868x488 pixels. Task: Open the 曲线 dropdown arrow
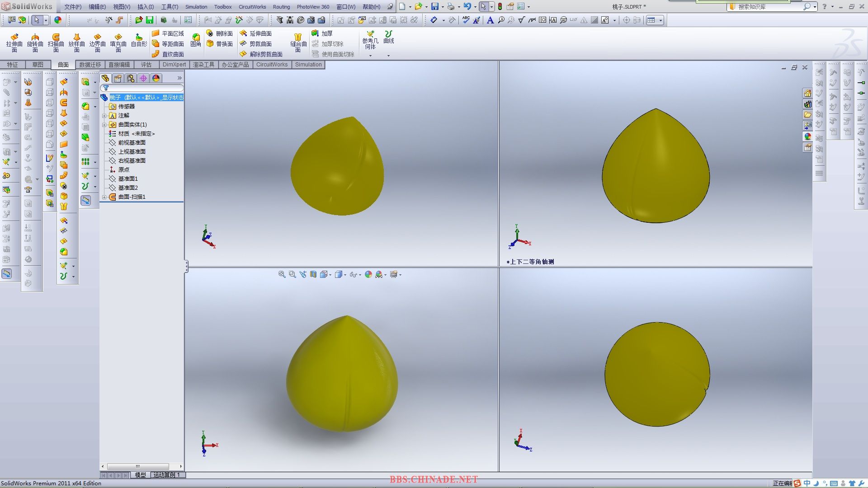coord(388,56)
